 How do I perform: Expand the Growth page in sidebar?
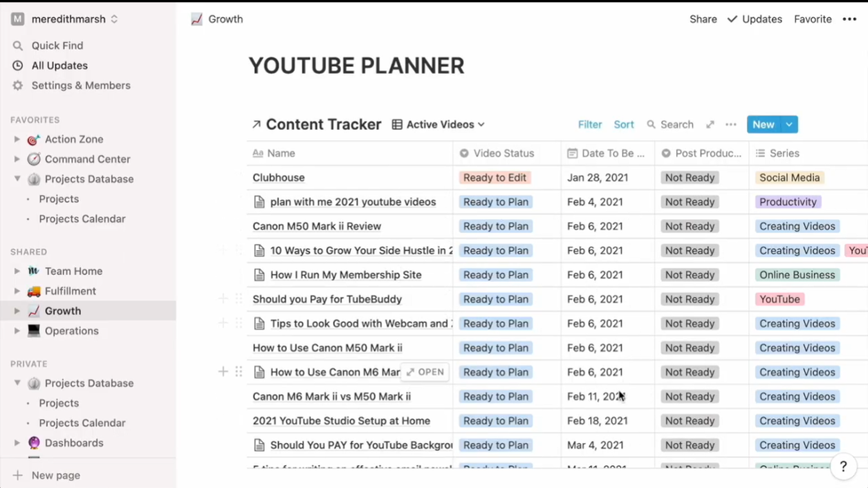pyautogui.click(x=17, y=311)
